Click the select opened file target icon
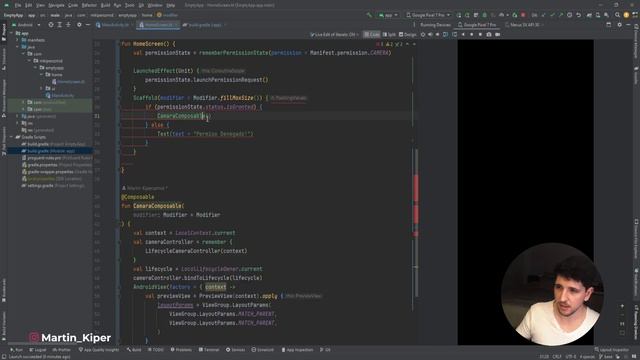The image size is (640, 360). (51, 25)
